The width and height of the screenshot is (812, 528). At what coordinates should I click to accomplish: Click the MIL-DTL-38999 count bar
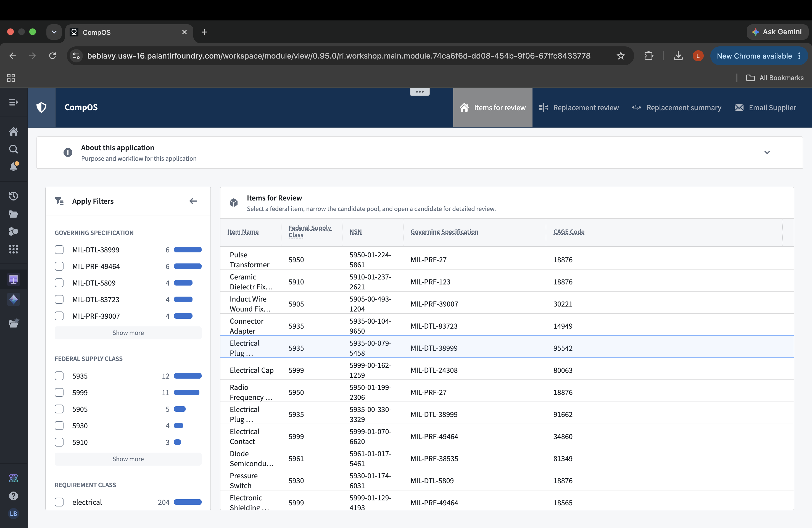click(188, 250)
